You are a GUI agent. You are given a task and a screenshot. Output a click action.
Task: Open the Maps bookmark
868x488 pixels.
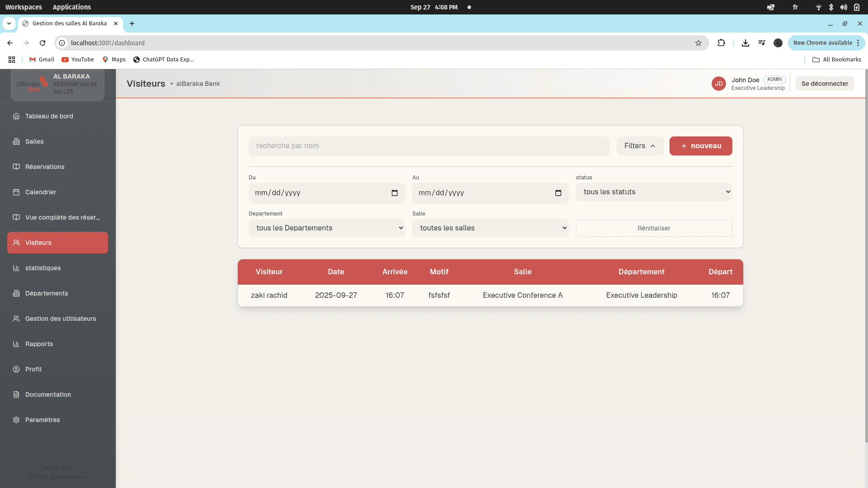(114, 60)
